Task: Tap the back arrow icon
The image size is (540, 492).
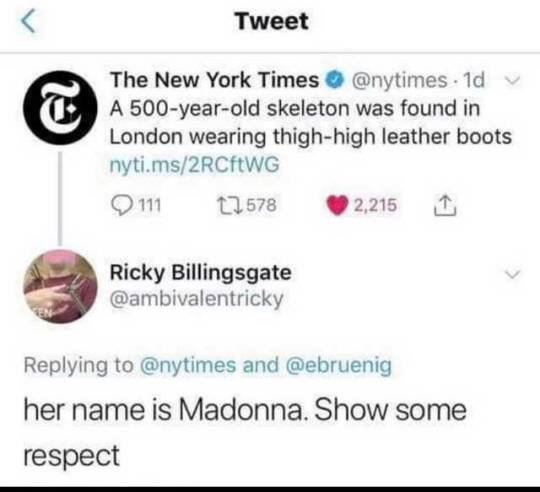Action: click(x=28, y=21)
